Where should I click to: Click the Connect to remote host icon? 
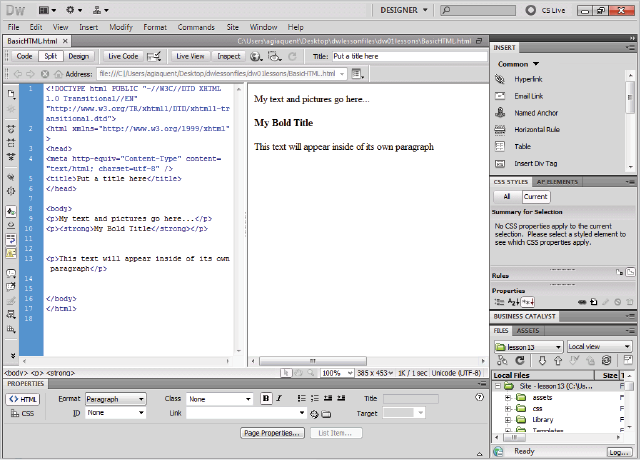[x=502, y=361]
